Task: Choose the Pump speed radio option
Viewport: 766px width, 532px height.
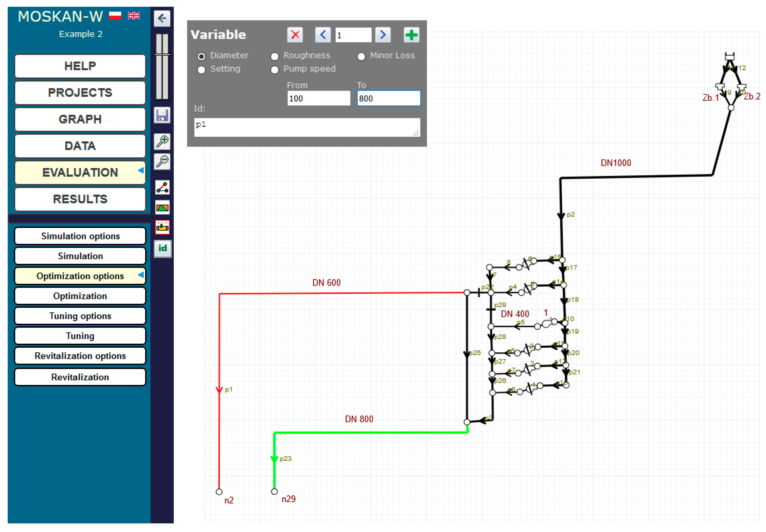Action: [x=275, y=70]
